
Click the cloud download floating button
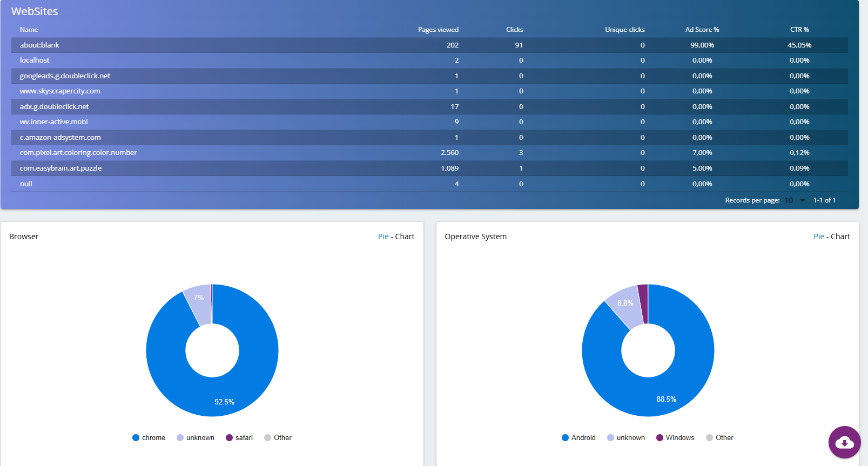[844, 442]
